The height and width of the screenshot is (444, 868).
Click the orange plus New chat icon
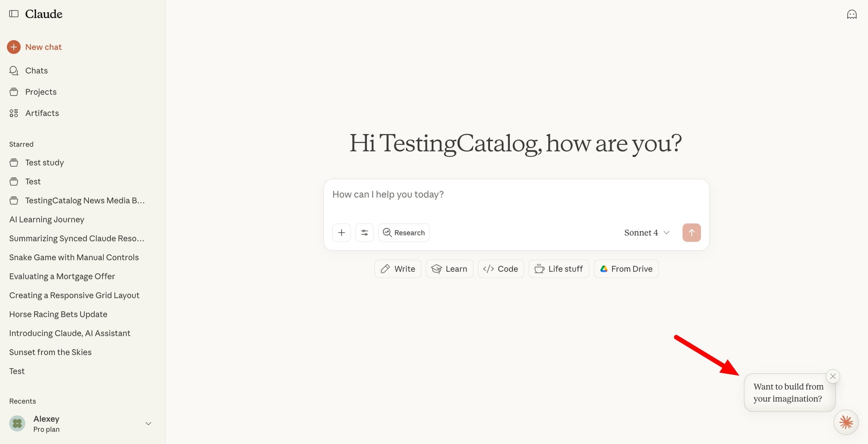click(13, 47)
